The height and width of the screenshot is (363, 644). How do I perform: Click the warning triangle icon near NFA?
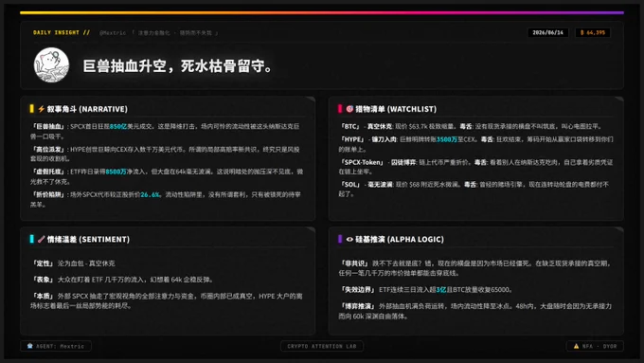point(576,346)
